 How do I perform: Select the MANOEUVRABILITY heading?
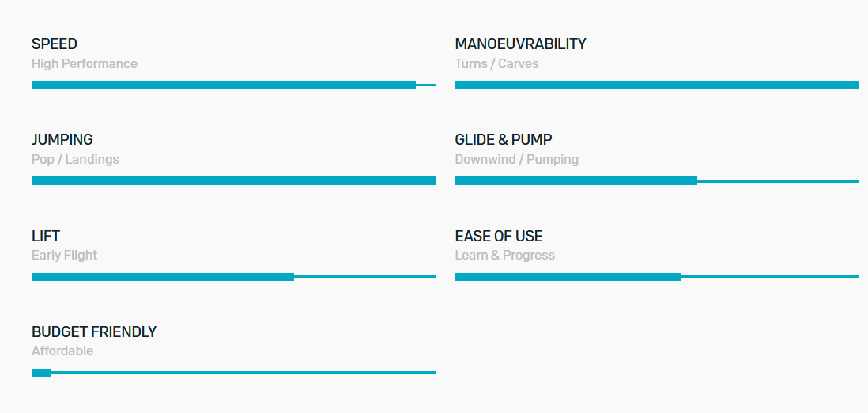[520, 44]
